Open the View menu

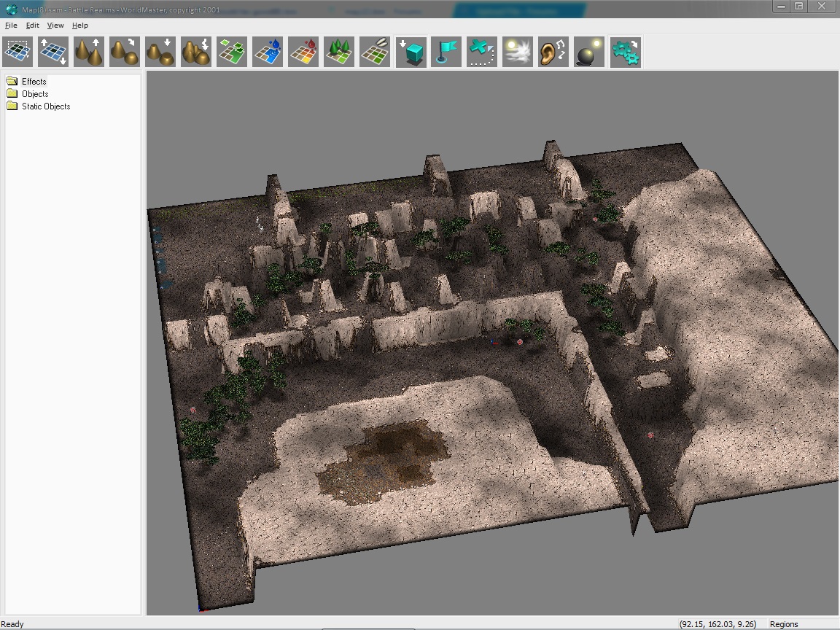(55, 26)
